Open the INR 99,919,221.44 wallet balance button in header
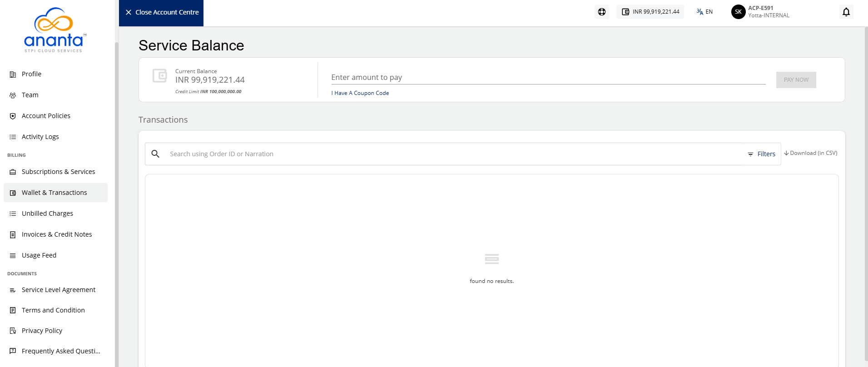 click(650, 12)
